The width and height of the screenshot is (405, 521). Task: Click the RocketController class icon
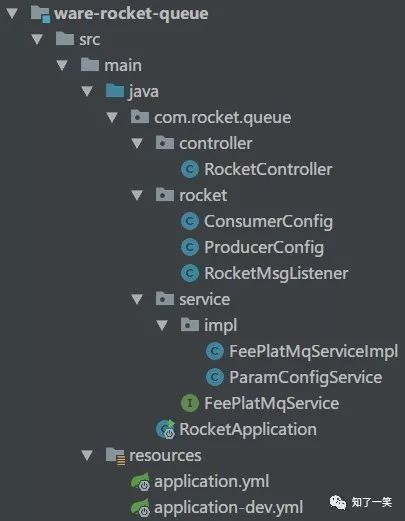coord(190,169)
